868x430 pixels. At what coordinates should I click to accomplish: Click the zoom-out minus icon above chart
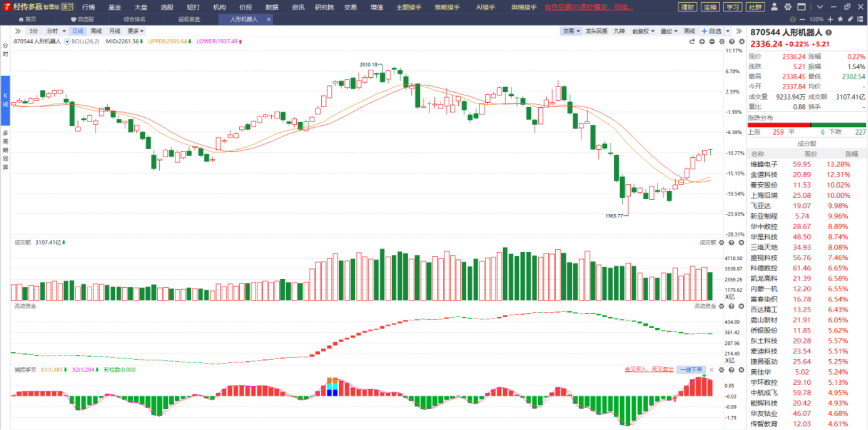[712, 42]
